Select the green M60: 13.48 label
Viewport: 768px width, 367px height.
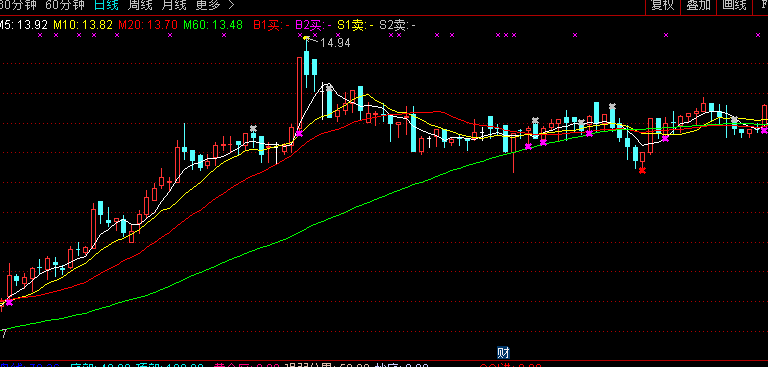click(x=213, y=24)
